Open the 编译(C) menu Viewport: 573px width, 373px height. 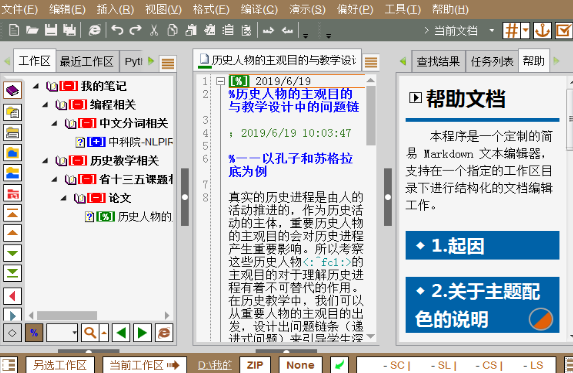[x=259, y=9]
